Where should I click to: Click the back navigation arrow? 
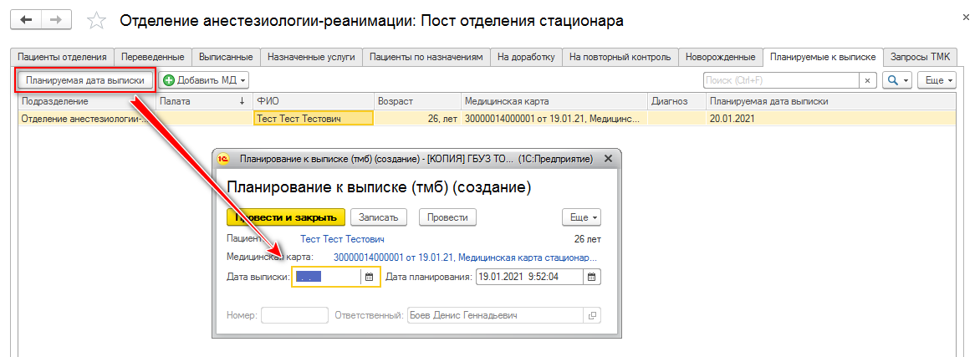pyautogui.click(x=28, y=19)
